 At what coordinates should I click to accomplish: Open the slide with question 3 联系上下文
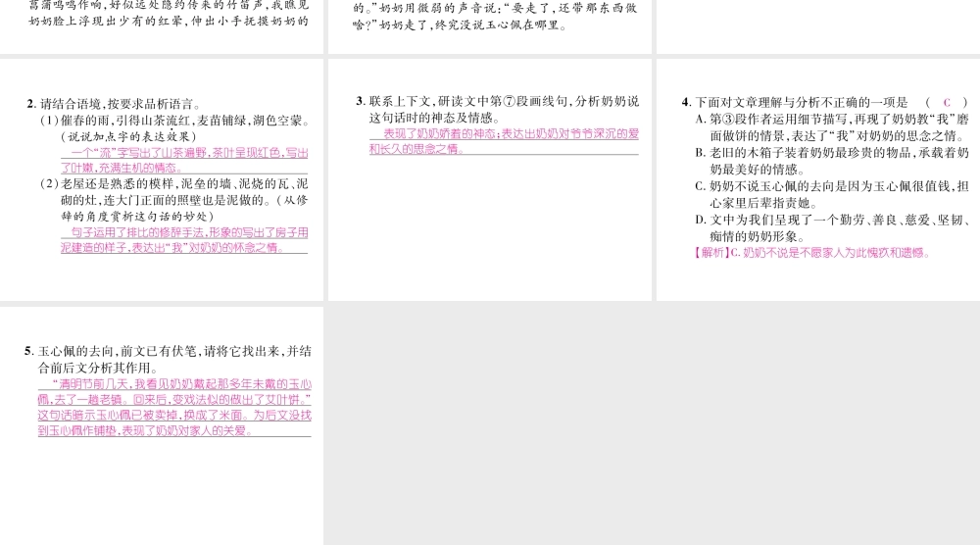[x=490, y=179]
